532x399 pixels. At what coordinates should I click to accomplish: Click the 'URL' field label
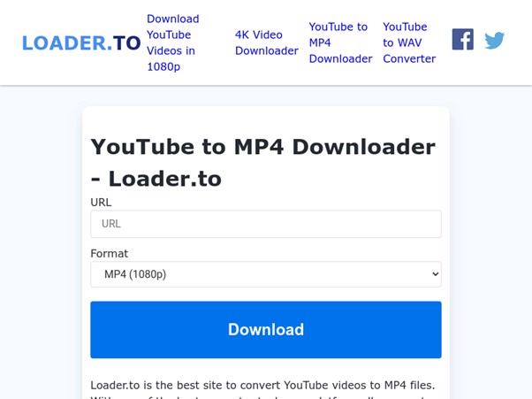click(x=101, y=202)
